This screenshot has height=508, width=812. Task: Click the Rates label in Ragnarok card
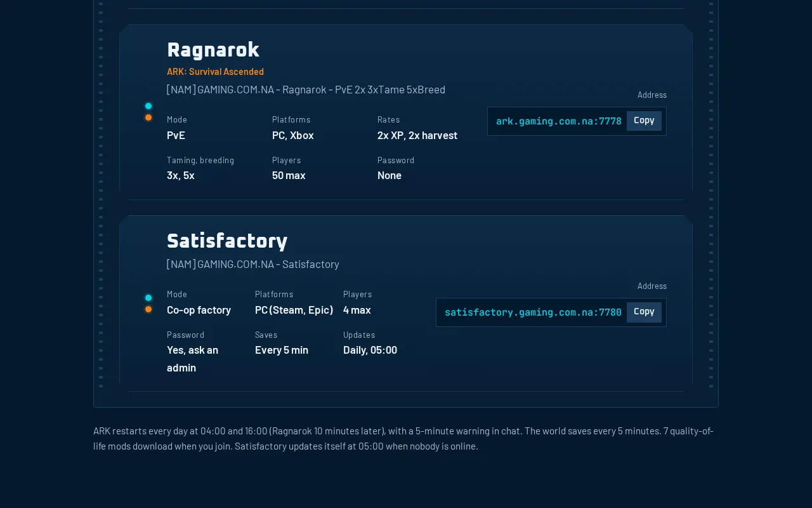coord(389,119)
